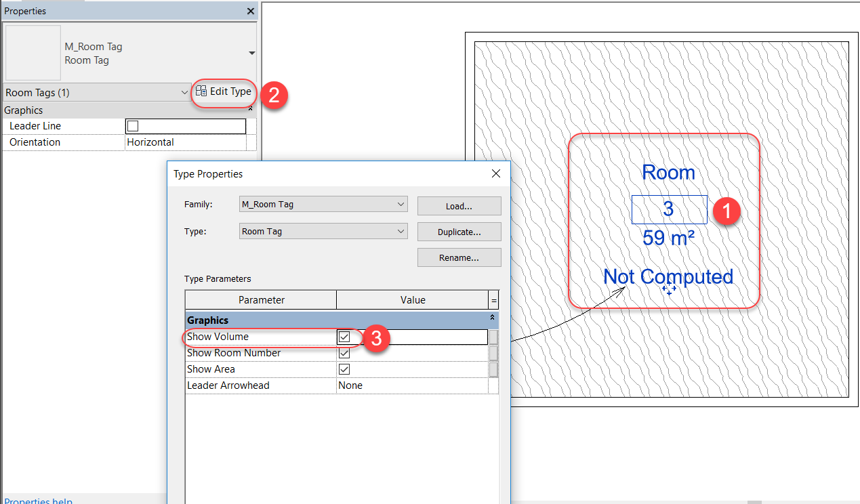The width and height of the screenshot is (860, 504).
Task: Click the Type Properties dialog close icon
Action: tap(495, 173)
